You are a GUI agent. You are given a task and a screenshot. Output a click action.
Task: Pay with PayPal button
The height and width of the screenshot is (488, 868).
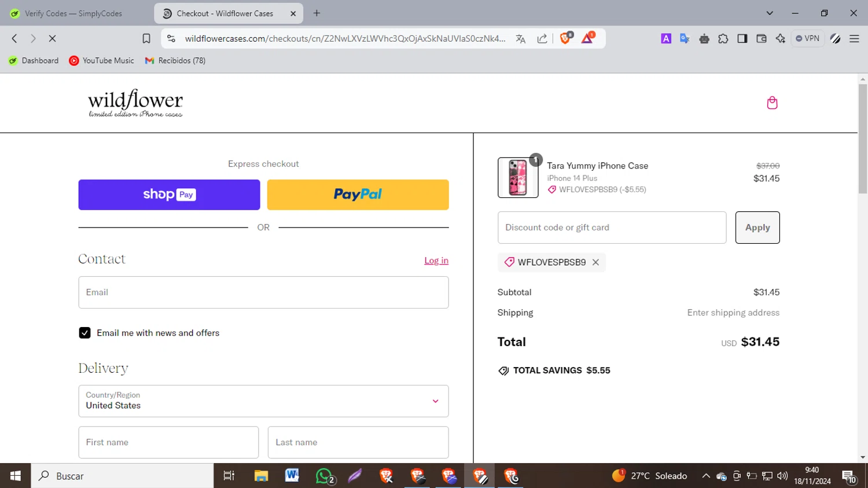pos(358,195)
